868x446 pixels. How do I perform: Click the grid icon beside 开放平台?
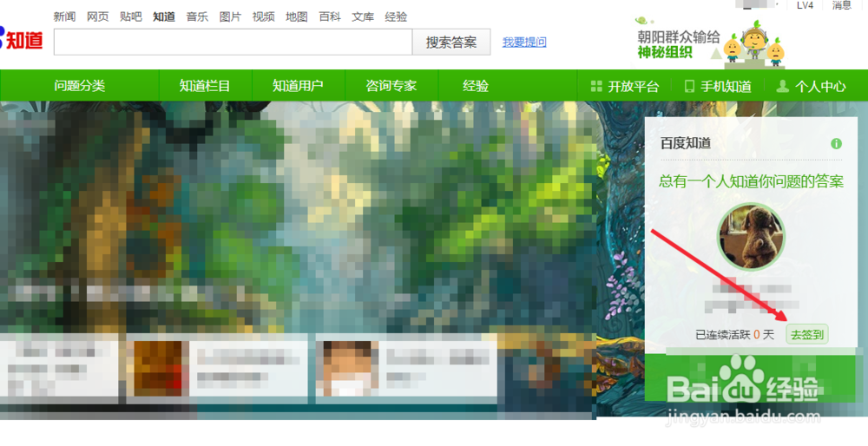tap(596, 86)
